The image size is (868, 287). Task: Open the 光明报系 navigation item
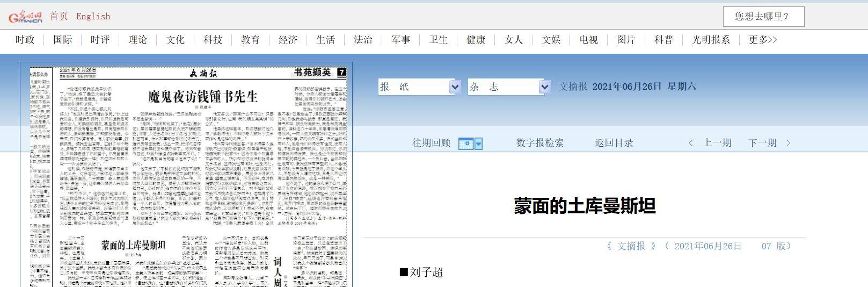[x=711, y=40]
